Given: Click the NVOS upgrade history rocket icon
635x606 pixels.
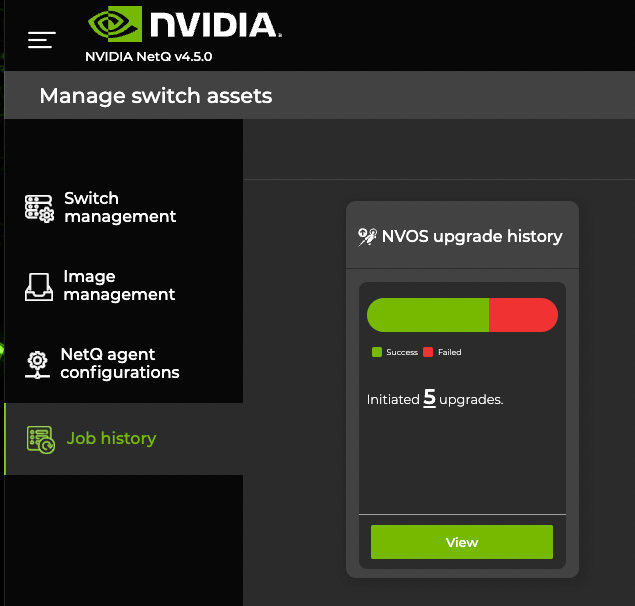Looking at the screenshot, I should [x=367, y=237].
